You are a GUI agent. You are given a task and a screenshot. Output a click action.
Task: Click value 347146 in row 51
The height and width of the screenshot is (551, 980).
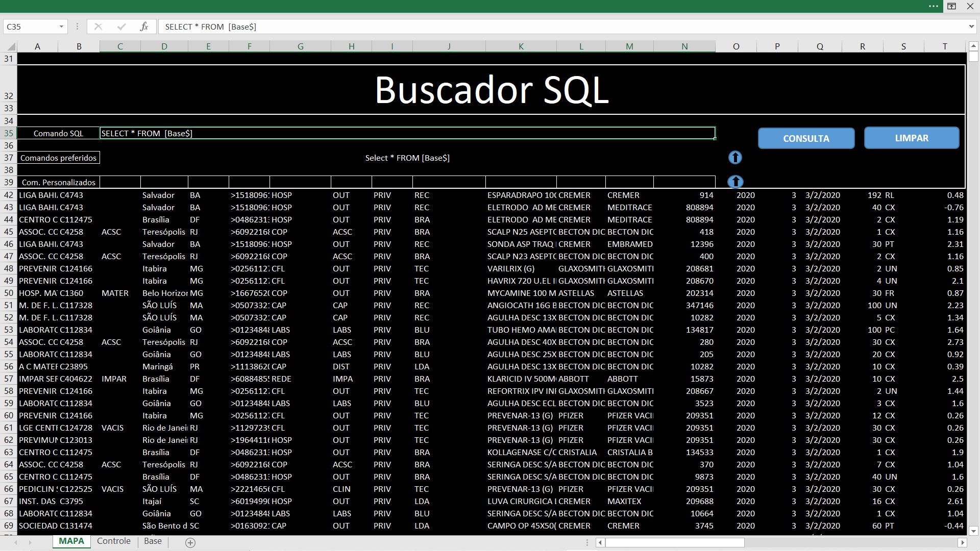coord(684,305)
